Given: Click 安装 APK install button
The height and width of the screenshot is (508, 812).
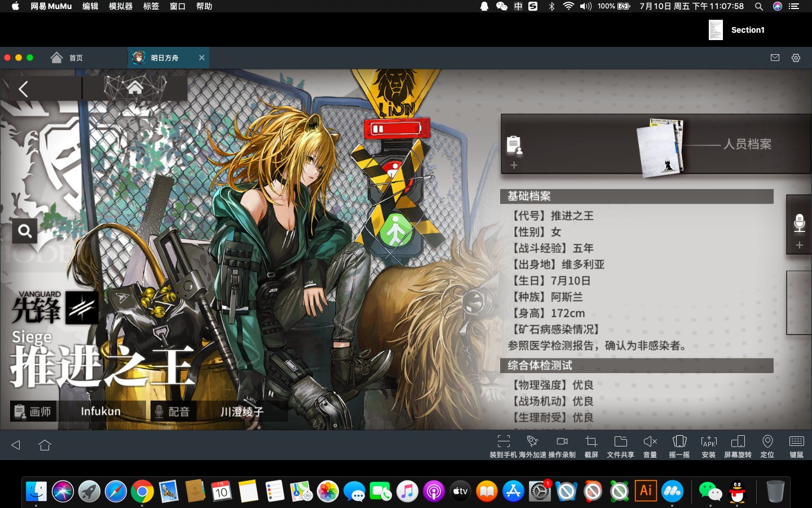Looking at the screenshot, I should coord(708,446).
